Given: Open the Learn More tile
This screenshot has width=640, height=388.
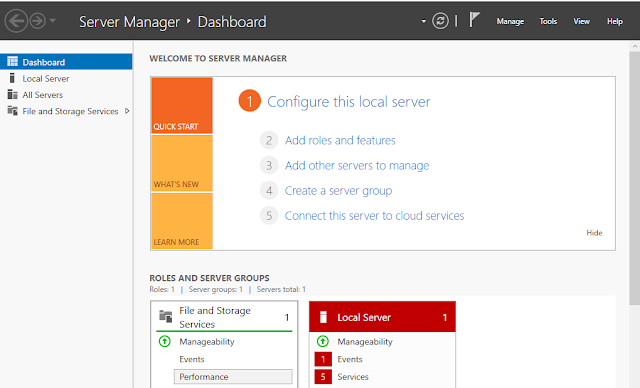Looking at the screenshot, I should (x=182, y=221).
